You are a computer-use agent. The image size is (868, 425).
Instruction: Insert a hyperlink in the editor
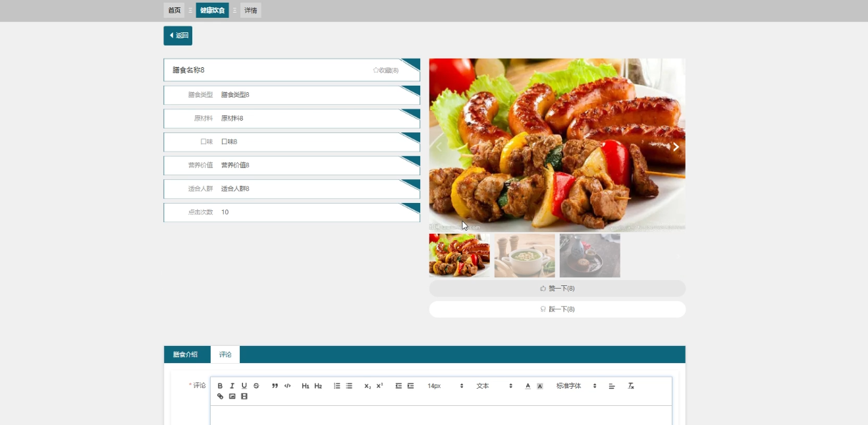[x=220, y=397]
